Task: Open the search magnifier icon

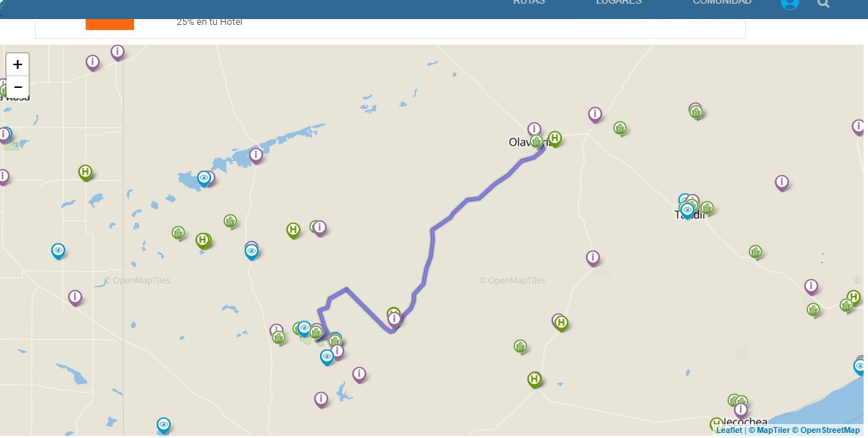Action: pos(823,3)
